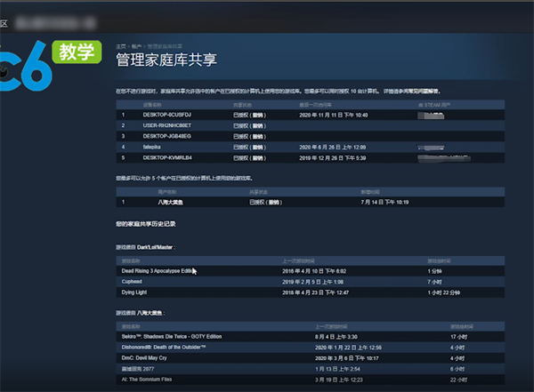Revoke authorization for DESKTOP-KVMRLB4
534x392 pixels.
click(258, 158)
